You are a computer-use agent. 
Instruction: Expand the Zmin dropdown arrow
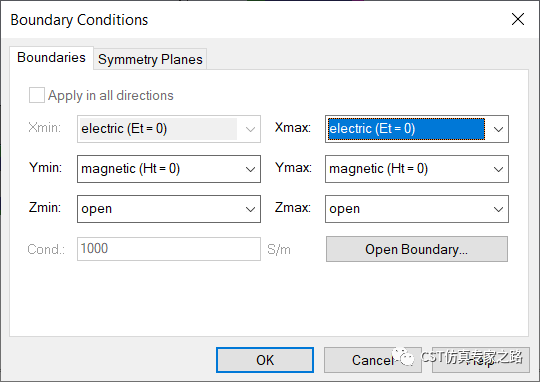click(250, 209)
